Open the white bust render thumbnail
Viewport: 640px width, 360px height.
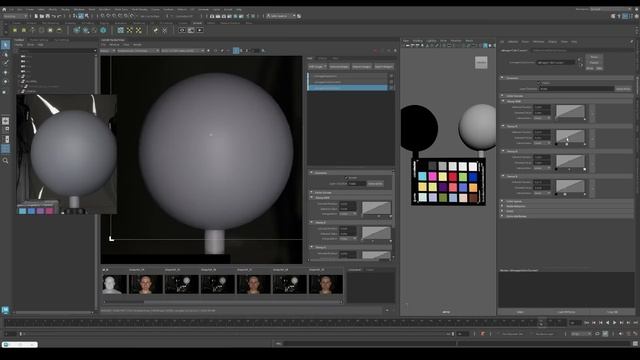coord(114,284)
